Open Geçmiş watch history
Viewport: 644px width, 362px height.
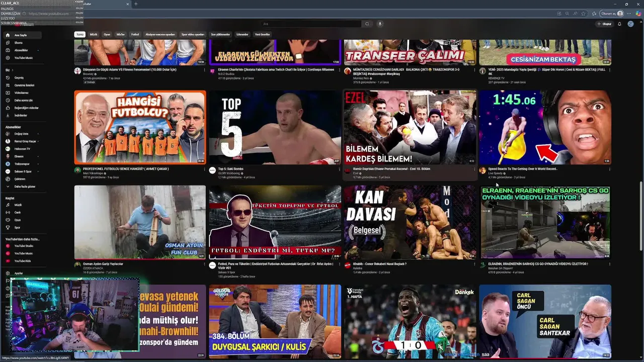tap(23, 78)
